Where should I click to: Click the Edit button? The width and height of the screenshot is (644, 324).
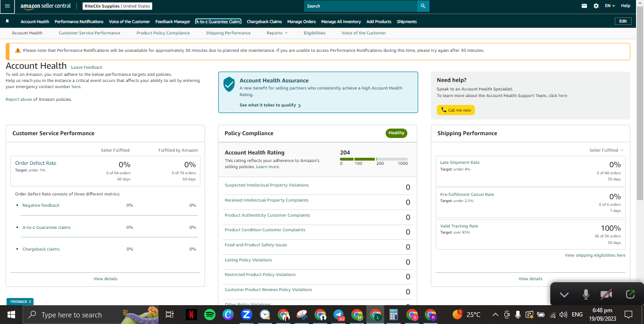623,21
